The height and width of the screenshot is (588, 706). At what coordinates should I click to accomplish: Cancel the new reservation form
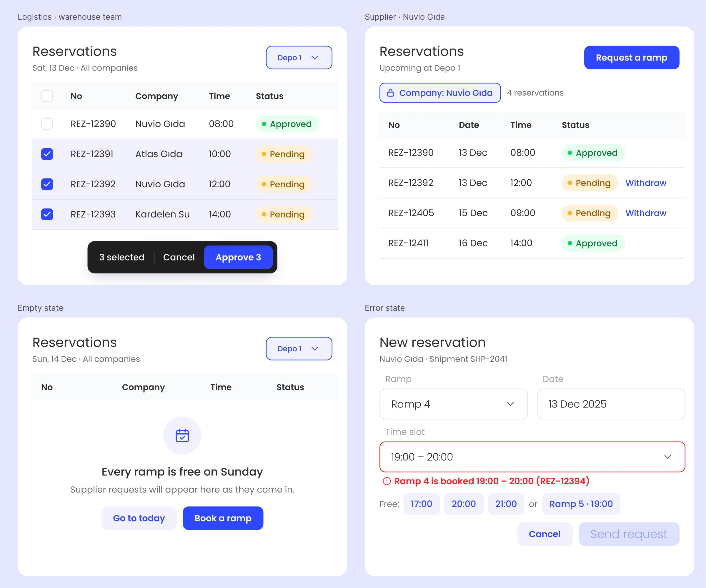[x=545, y=534]
